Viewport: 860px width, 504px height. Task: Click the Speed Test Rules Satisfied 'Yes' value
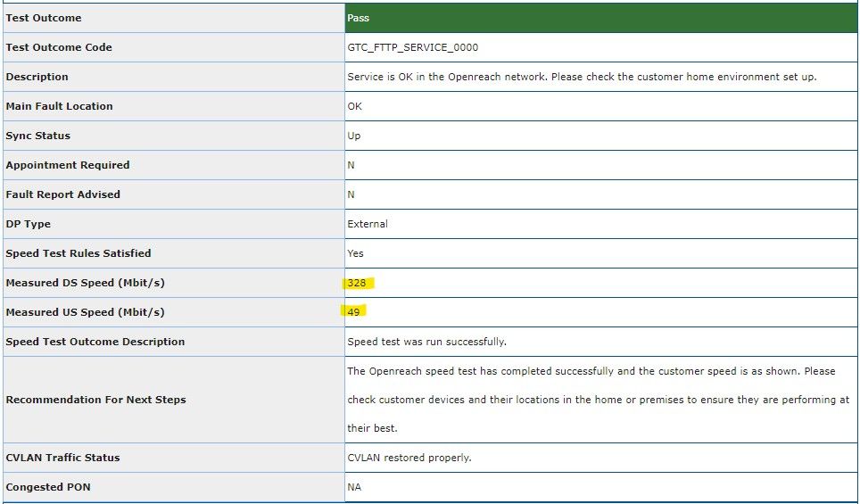(x=355, y=253)
